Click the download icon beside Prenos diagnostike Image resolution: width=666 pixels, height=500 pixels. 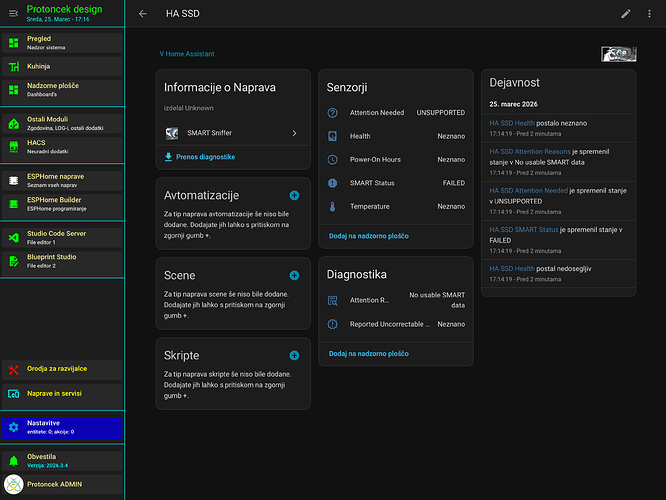[168, 157]
